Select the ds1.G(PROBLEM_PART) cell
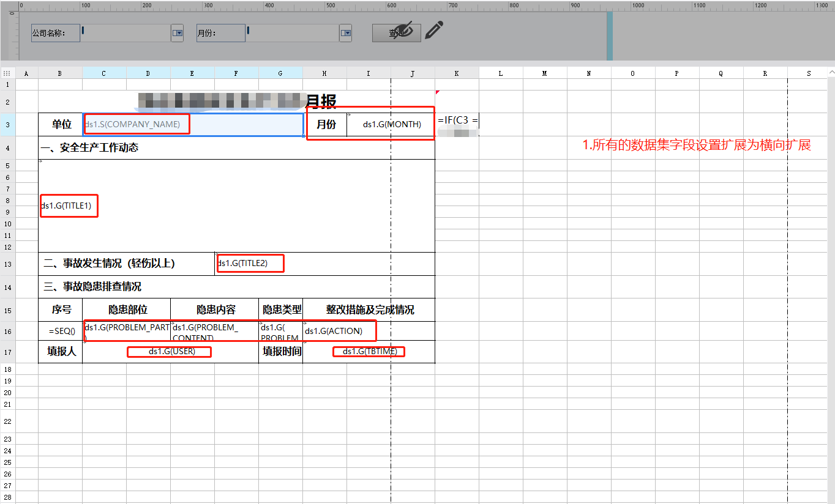 [127, 331]
